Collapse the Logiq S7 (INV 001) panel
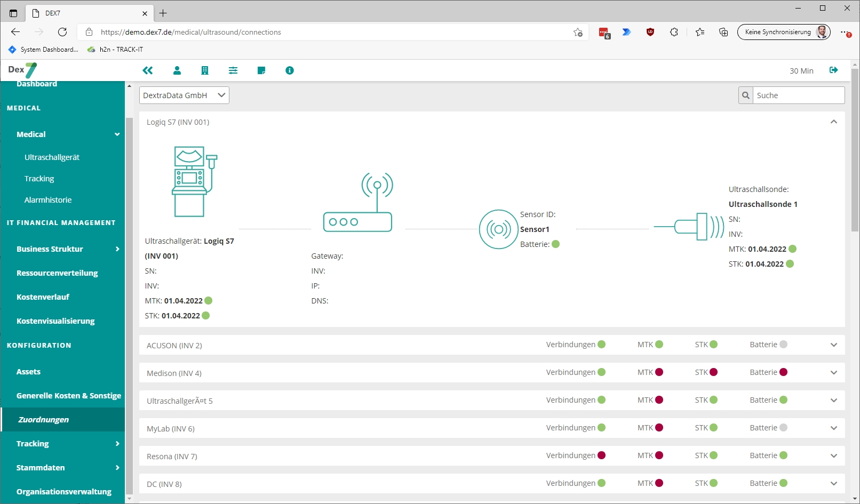This screenshot has width=860, height=504. pyautogui.click(x=834, y=122)
